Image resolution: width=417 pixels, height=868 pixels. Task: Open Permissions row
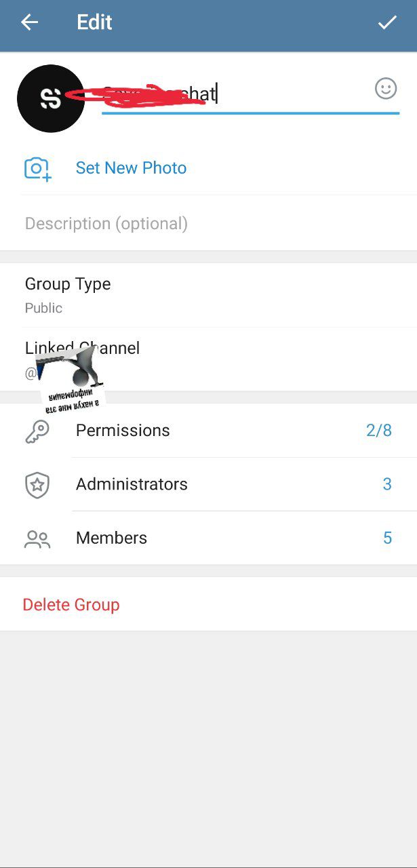click(x=208, y=431)
